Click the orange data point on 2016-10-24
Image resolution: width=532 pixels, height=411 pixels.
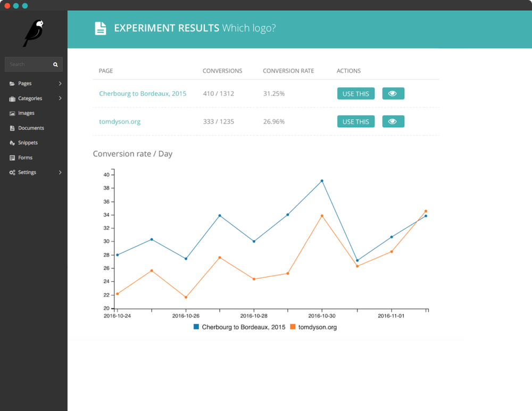[x=118, y=294]
